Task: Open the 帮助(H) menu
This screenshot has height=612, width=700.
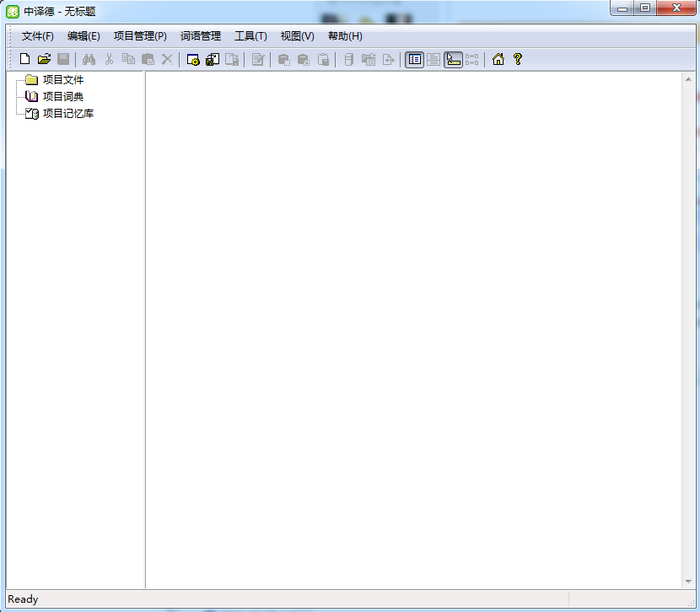Action: pos(345,36)
